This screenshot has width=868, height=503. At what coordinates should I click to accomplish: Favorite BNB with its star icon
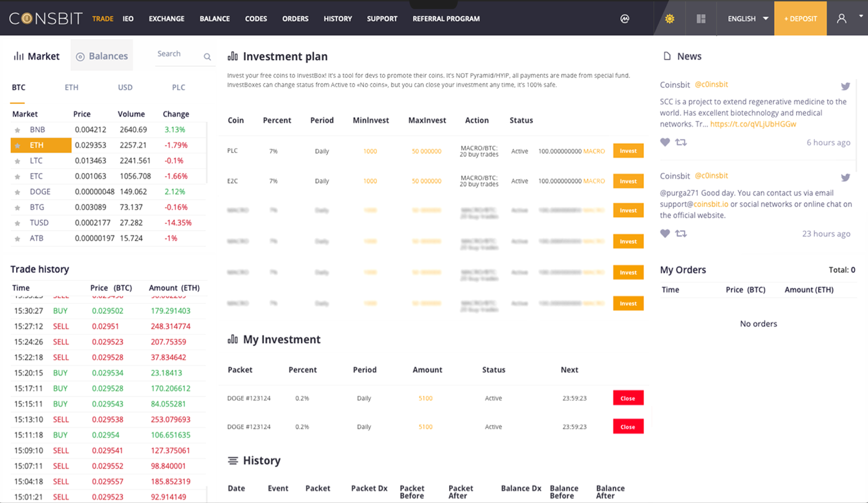click(17, 130)
